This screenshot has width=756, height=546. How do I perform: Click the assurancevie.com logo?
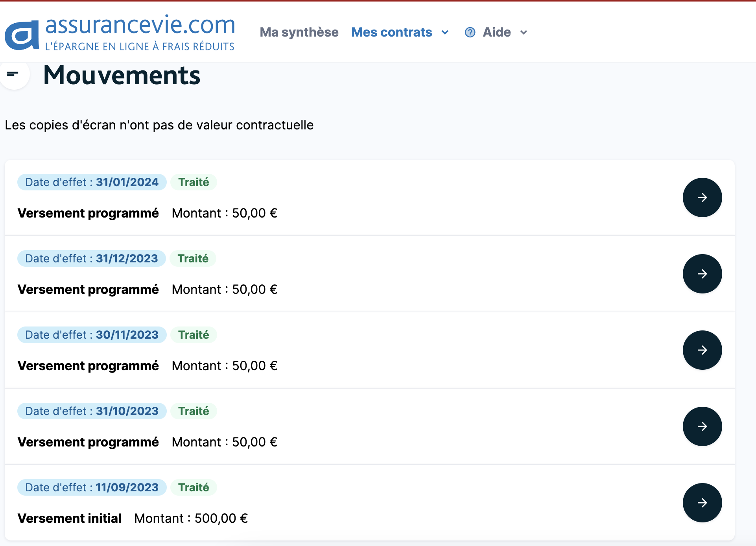[x=120, y=32]
